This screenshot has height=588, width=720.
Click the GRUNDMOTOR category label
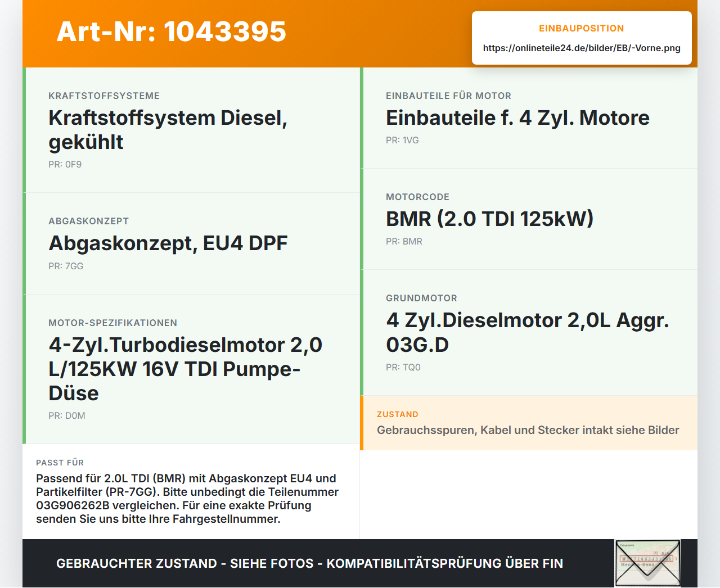pos(421,298)
